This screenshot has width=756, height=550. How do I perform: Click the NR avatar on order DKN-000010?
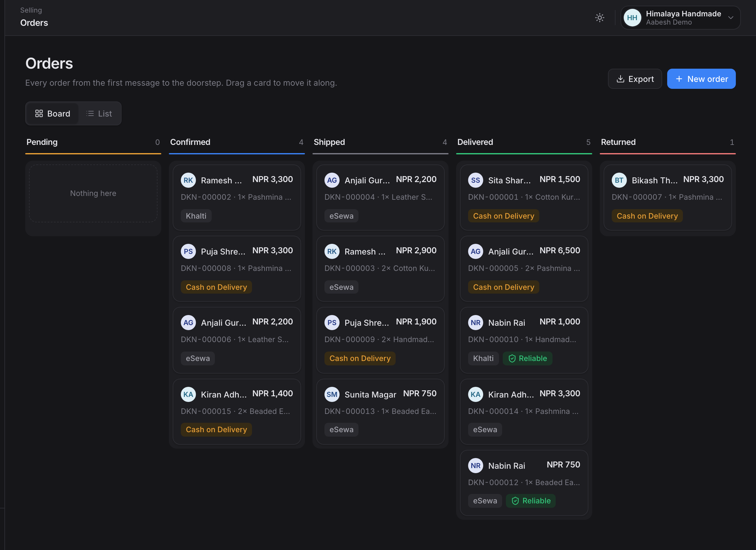coord(476,323)
